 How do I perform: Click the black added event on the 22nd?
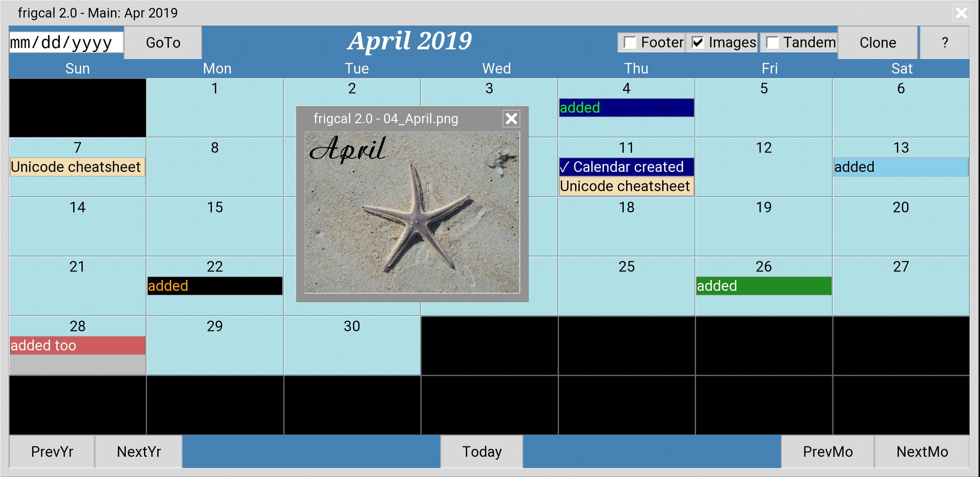(215, 286)
